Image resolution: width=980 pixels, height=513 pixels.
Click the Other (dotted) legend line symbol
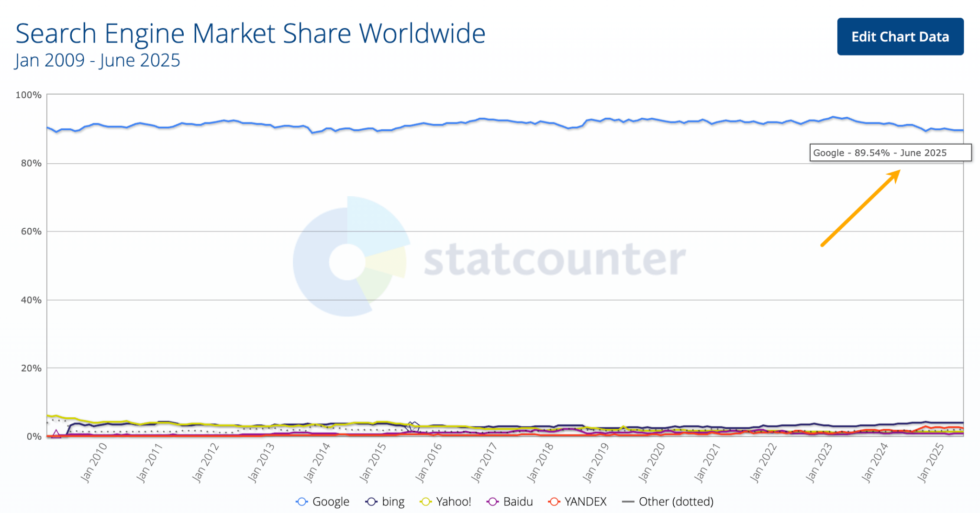click(x=629, y=502)
